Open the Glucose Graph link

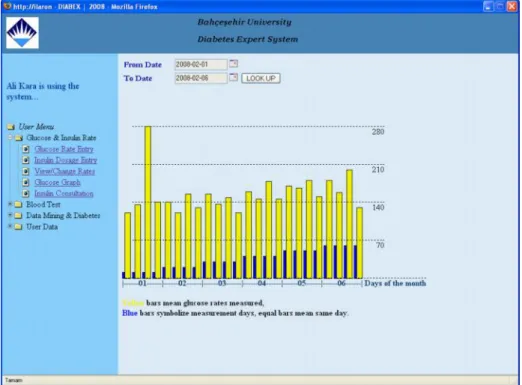[57, 182]
